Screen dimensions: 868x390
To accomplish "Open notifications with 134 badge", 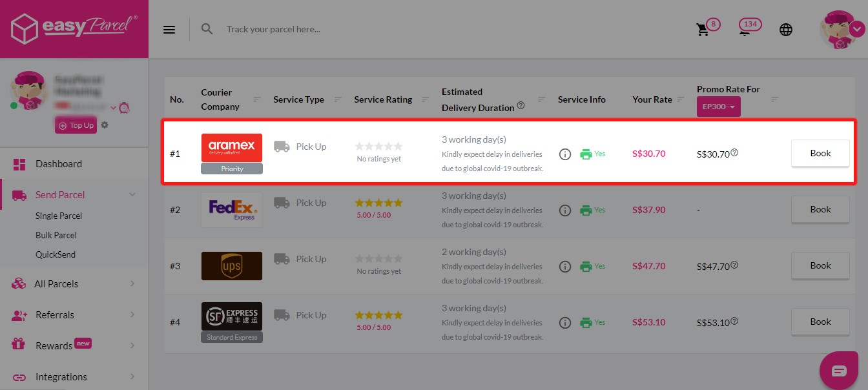I will (x=745, y=30).
